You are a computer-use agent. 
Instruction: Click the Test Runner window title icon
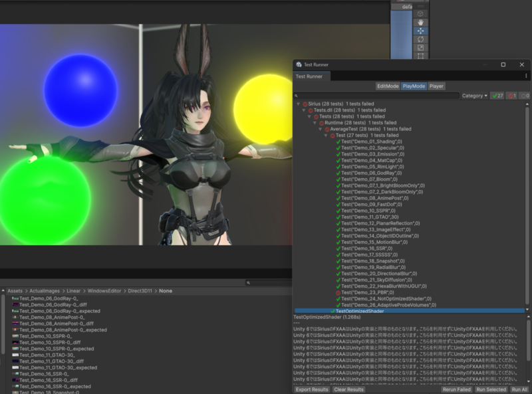(x=299, y=64)
